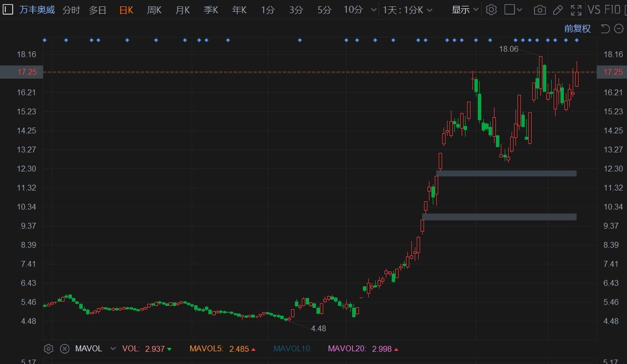Switch to the 分时 intraday tab
The height and width of the screenshot is (364, 627).
(71, 10)
